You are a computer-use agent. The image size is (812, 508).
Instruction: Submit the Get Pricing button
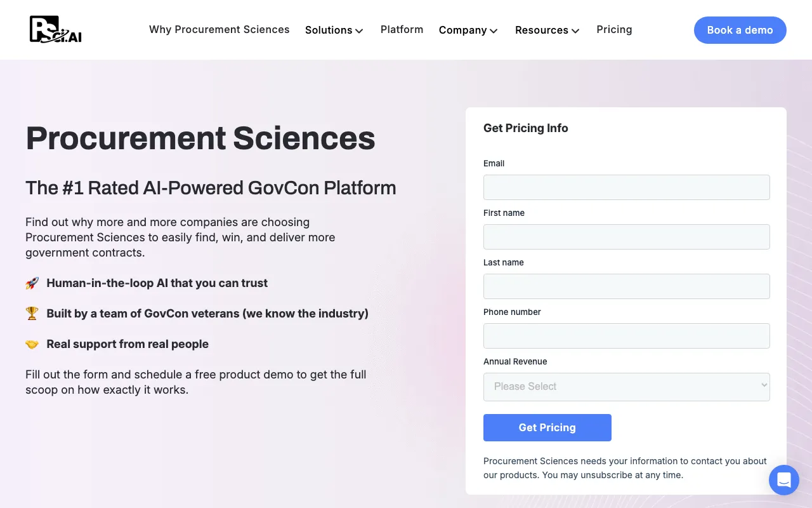coord(547,427)
